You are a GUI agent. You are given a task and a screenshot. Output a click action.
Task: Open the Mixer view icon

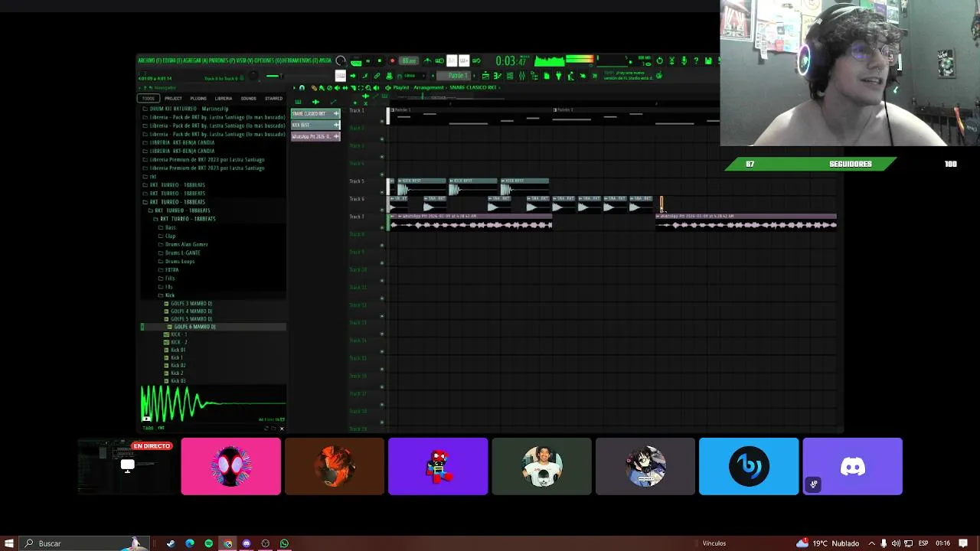(522, 76)
